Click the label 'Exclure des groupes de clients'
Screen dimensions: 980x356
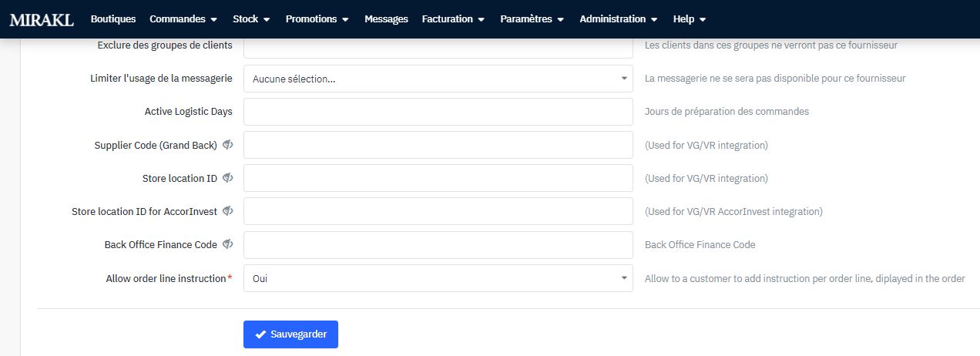(x=165, y=45)
